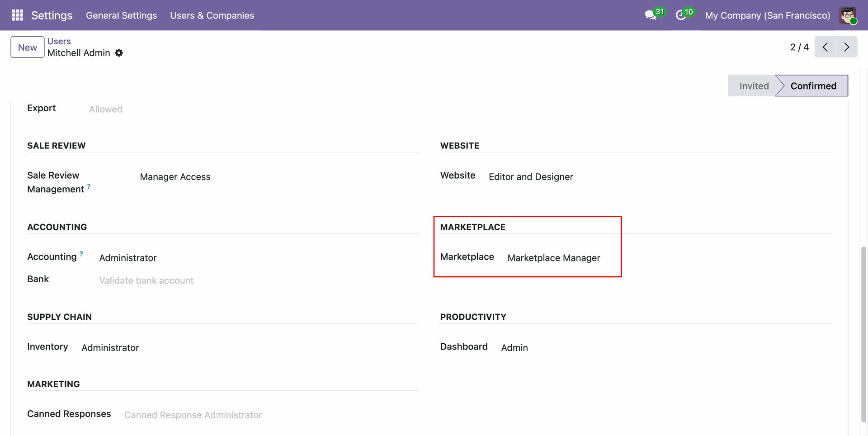Select the Confirmed status stage
Screen dimensions: 868x436
point(813,86)
